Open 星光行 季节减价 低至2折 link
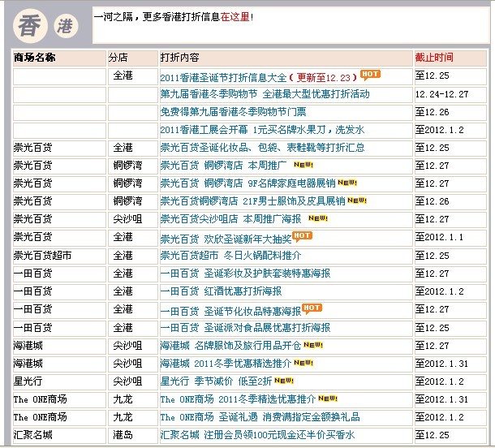The height and width of the screenshot is (448, 495). click(x=216, y=381)
